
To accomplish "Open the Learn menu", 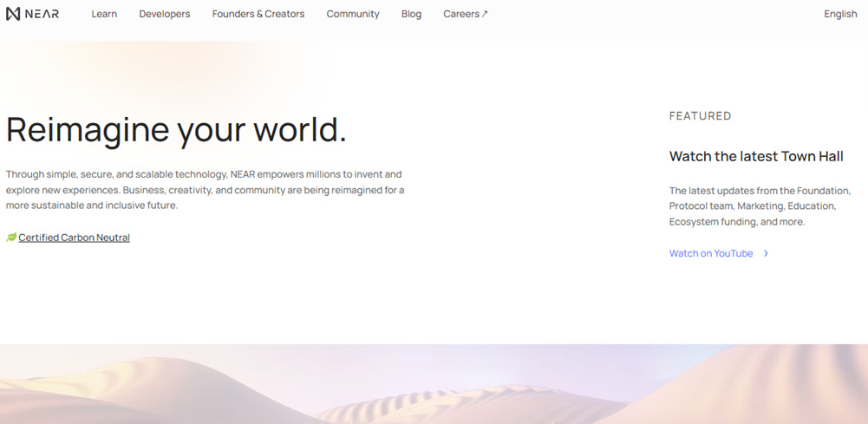I will (104, 14).
